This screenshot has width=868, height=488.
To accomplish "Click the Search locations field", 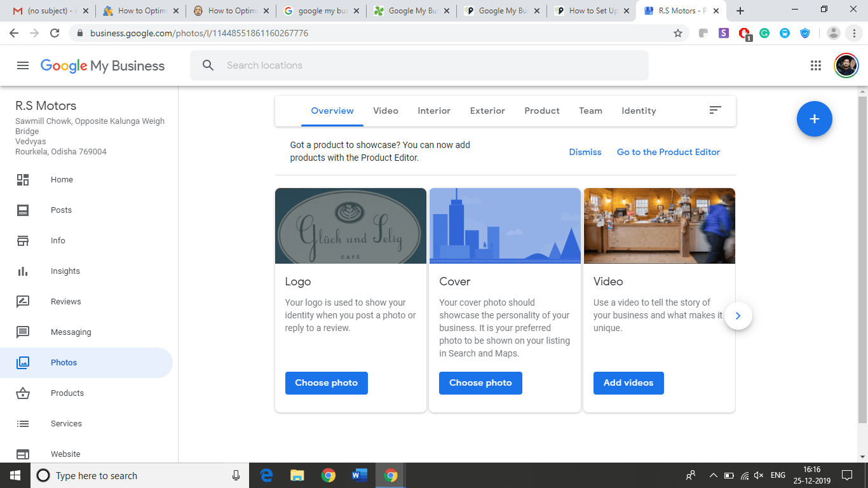I will (x=419, y=65).
